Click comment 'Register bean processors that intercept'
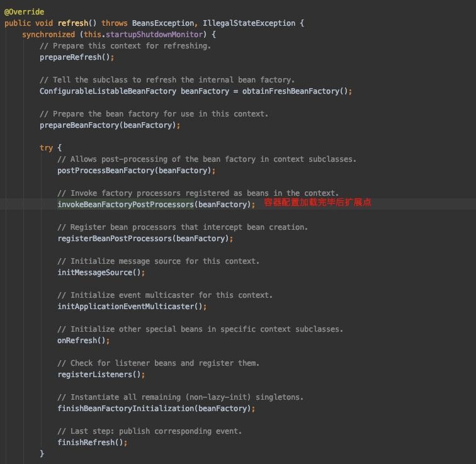 (183, 227)
